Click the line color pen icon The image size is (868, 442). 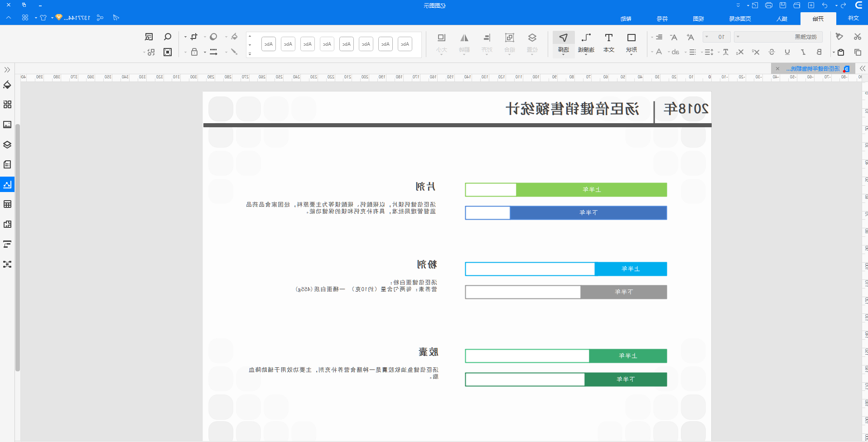(x=234, y=52)
